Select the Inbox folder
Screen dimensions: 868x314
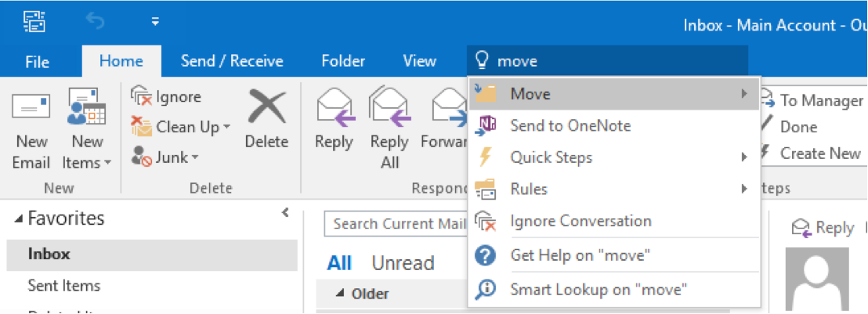coord(152,254)
